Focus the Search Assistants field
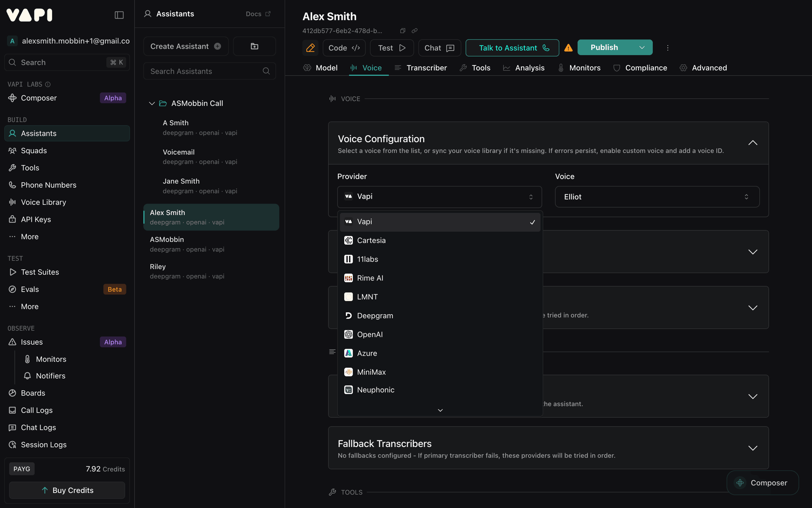This screenshot has height=508, width=812. pyautogui.click(x=210, y=71)
